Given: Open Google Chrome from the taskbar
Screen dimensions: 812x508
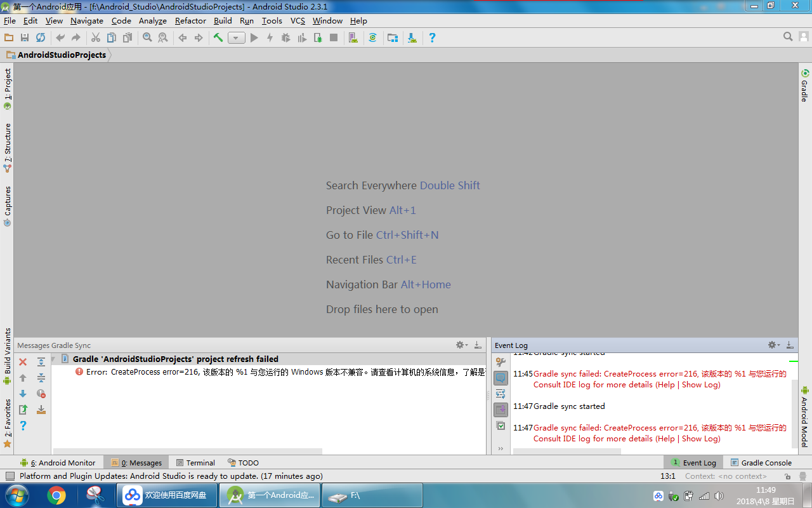Looking at the screenshot, I should click(56, 495).
